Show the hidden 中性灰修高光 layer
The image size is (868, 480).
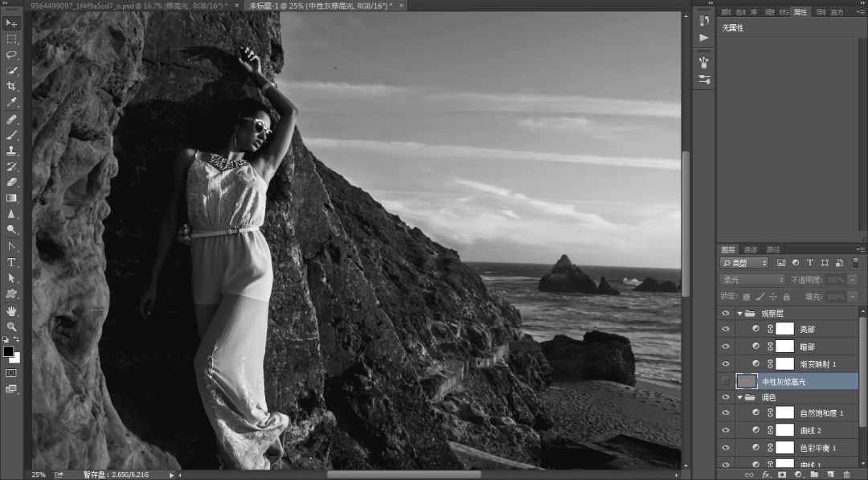[x=726, y=381]
